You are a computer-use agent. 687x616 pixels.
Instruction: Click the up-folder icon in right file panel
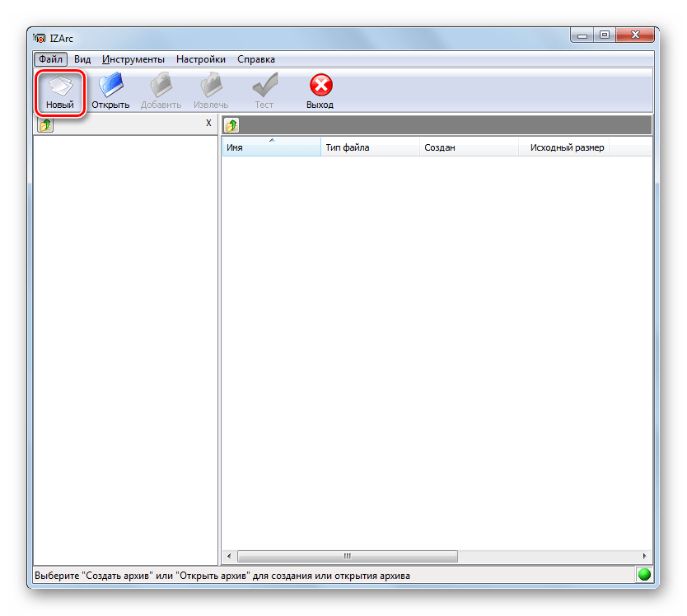(x=232, y=125)
